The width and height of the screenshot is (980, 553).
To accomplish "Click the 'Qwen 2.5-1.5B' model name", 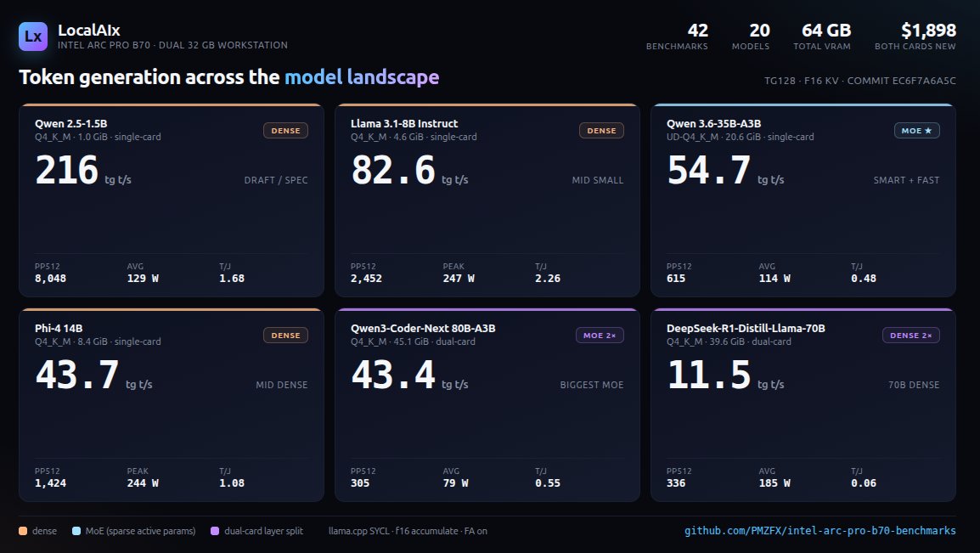I will pyautogui.click(x=70, y=124).
